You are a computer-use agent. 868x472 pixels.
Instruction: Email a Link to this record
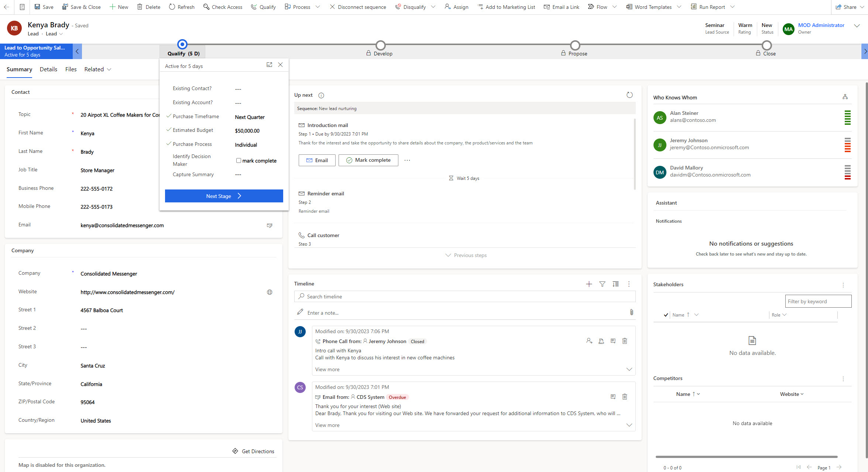point(562,7)
